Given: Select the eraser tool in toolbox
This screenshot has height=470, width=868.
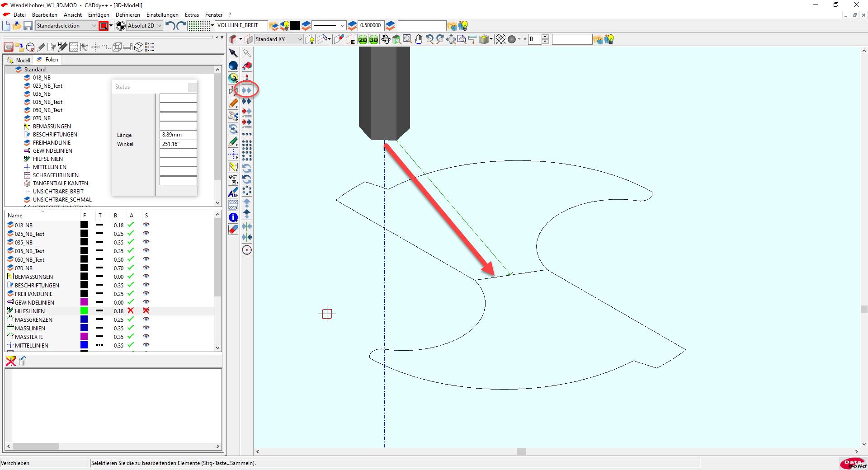Looking at the screenshot, I should tap(233, 230).
